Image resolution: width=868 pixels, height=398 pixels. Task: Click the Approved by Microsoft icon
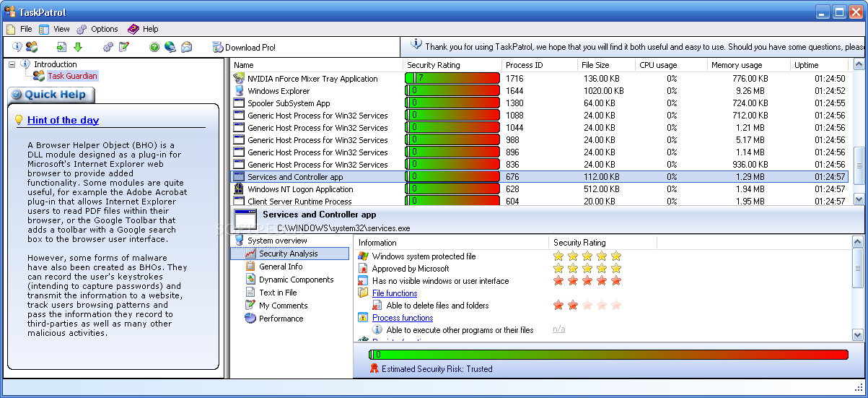pyautogui.click(x=363, y=269)
